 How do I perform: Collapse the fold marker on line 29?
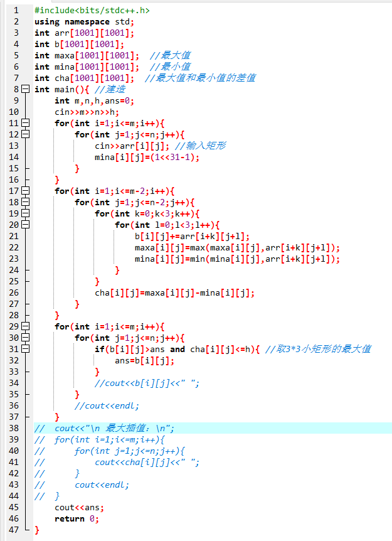(25, 327)
